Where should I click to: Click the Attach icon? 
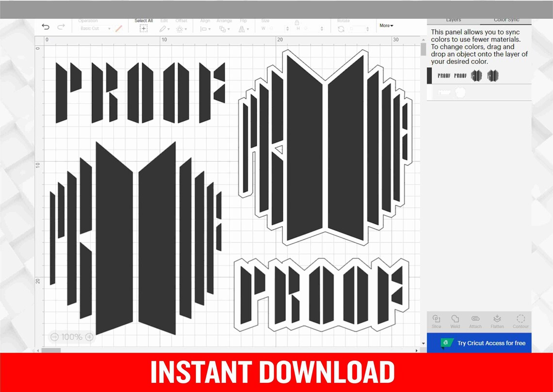(x=475, y=321)
